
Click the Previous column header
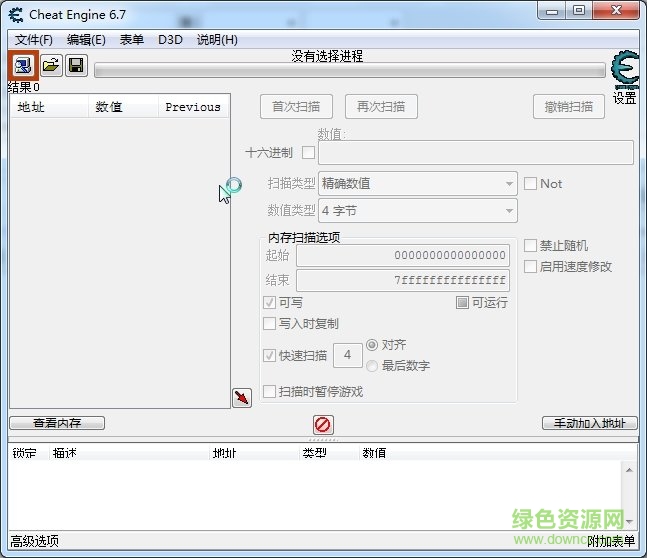click(x=194, y=107)
